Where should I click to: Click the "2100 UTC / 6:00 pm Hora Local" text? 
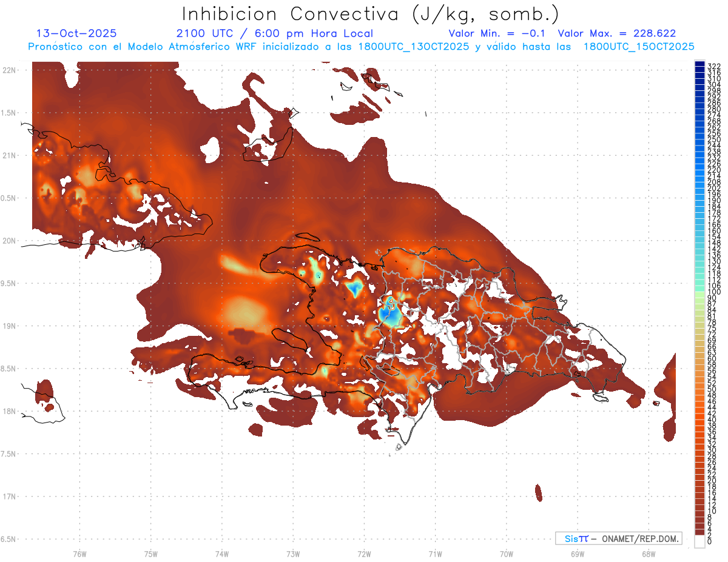[x=274, y=34]
